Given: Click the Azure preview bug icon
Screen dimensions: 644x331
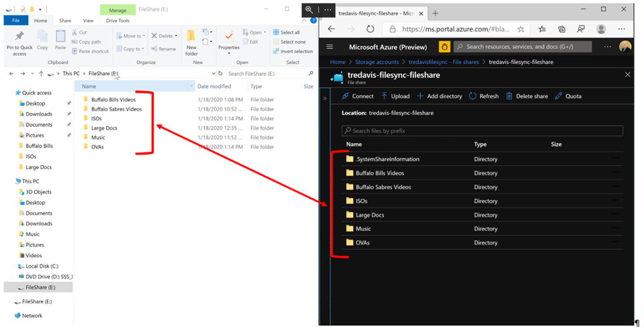Looking at the screenshot, I should pos(444,47).
